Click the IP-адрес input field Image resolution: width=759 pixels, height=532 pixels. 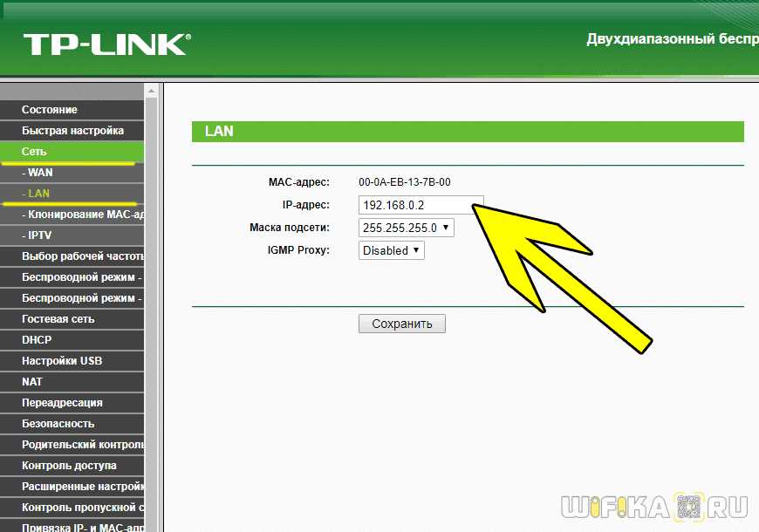[421, 205]
